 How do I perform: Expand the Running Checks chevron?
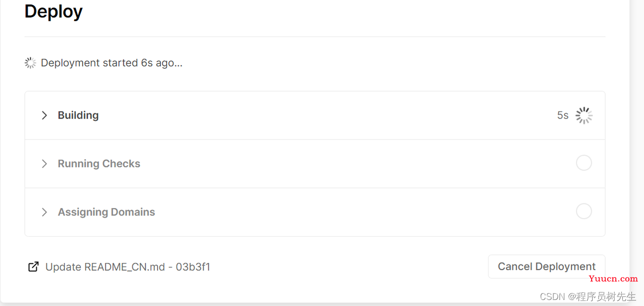pos(44,164)
